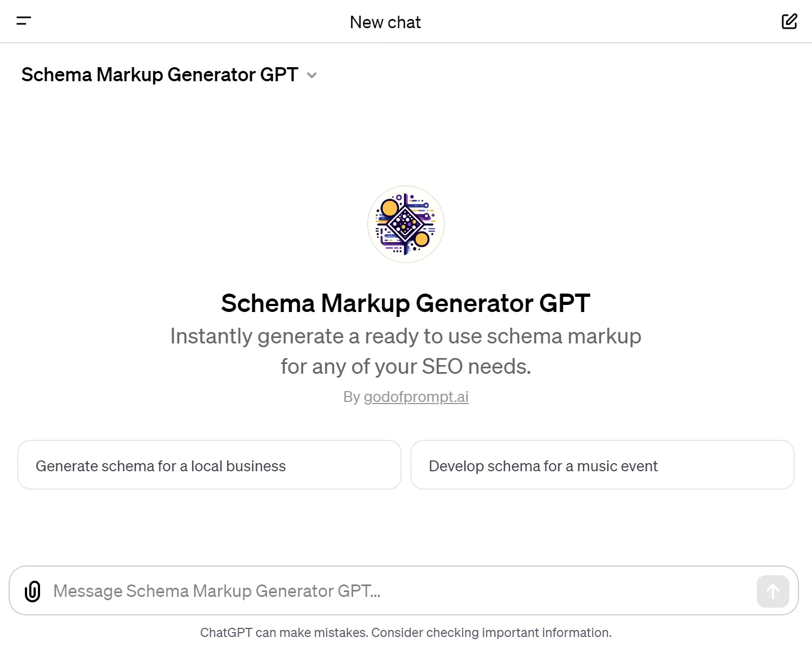This screenshot has height=650, width=812.
Task: Click the ChatGPT disclaimer text
Action: 405,632
